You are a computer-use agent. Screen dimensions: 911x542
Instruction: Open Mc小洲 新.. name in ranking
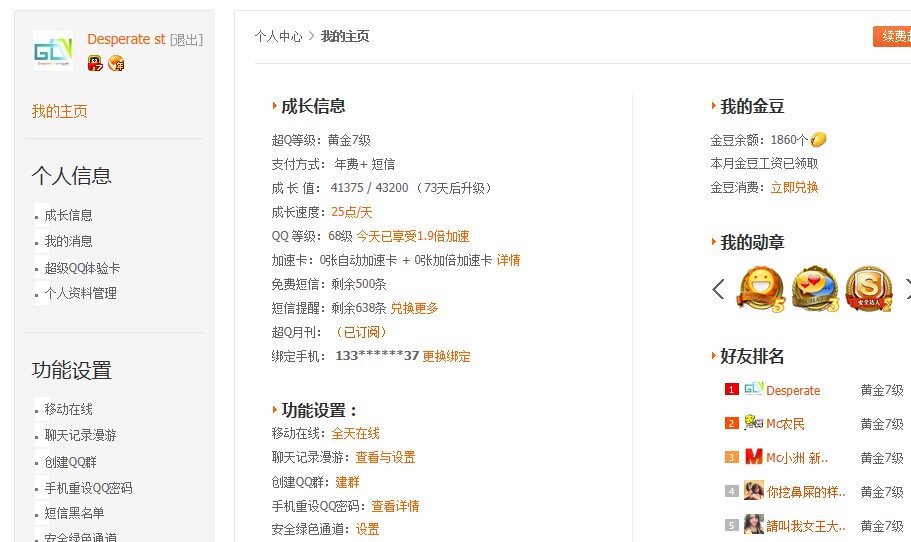(x=797, y=458)
